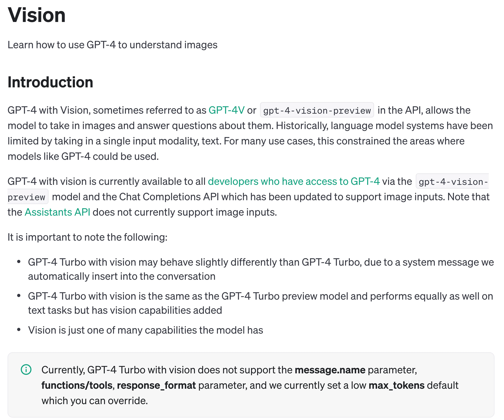
Task: Click the subtitle about understanding images
Action: tap(112, 45)
